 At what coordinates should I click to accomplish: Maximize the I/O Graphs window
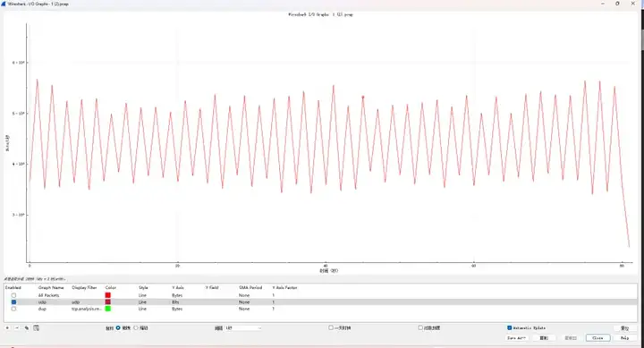click(617, 4)
